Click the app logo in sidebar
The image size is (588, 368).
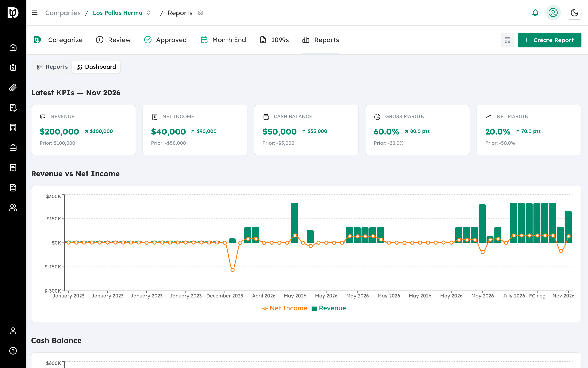[13, 13]
